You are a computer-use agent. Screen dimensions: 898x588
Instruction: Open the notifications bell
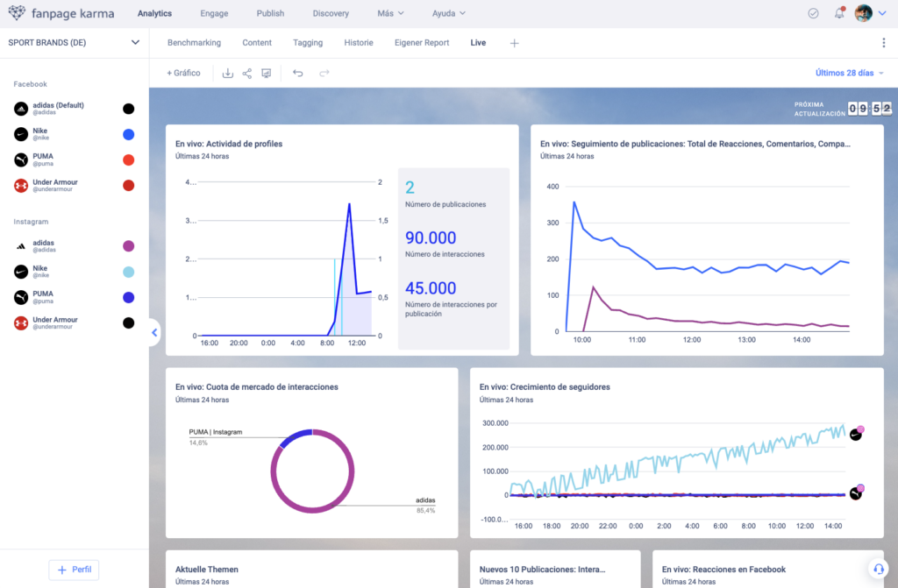[839, 12]
